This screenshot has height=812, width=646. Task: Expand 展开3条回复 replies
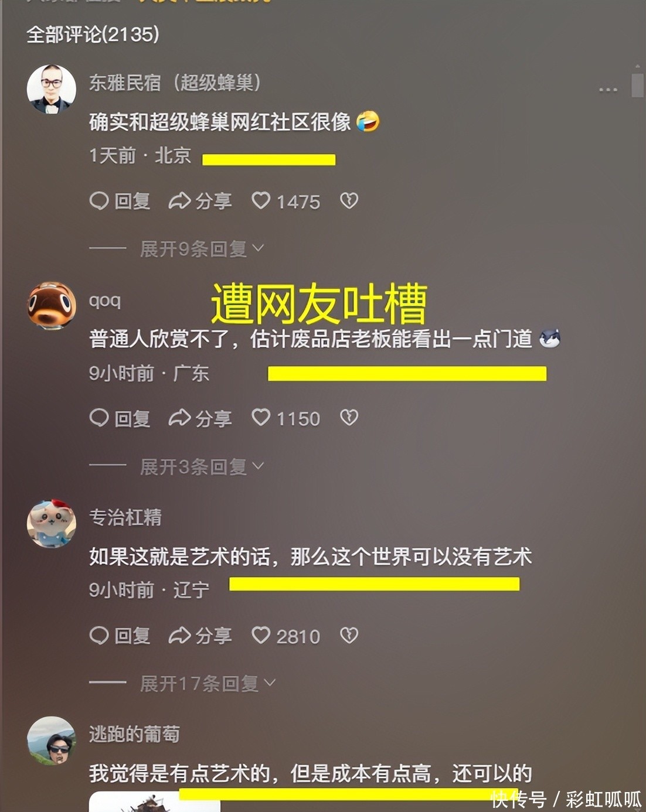coord(202,467)
